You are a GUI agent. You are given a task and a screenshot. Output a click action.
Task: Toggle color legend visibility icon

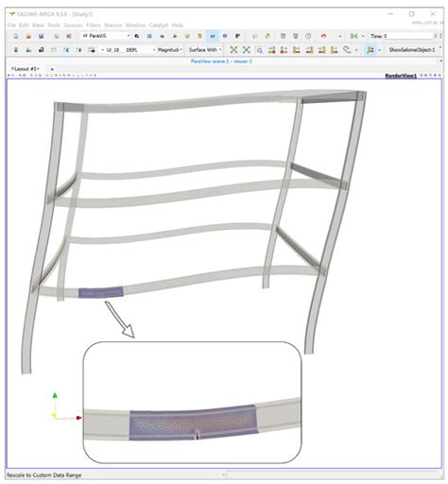click(x=16, y=50)
